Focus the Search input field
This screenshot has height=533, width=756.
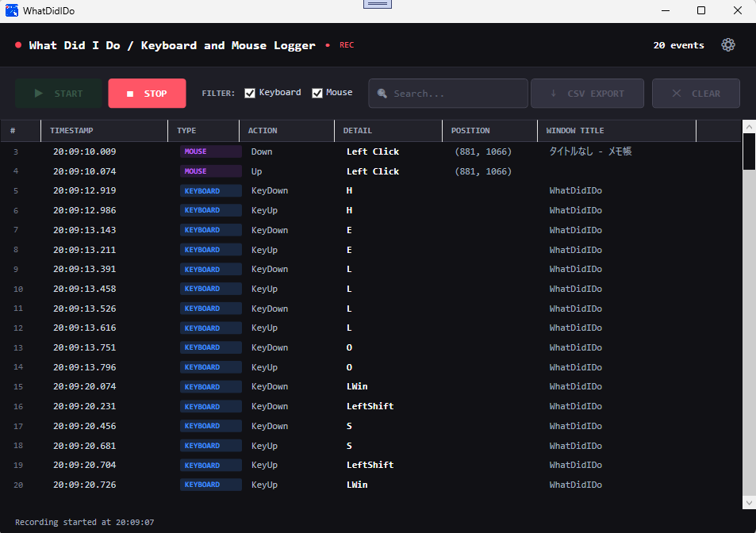[x=448, y=93]
